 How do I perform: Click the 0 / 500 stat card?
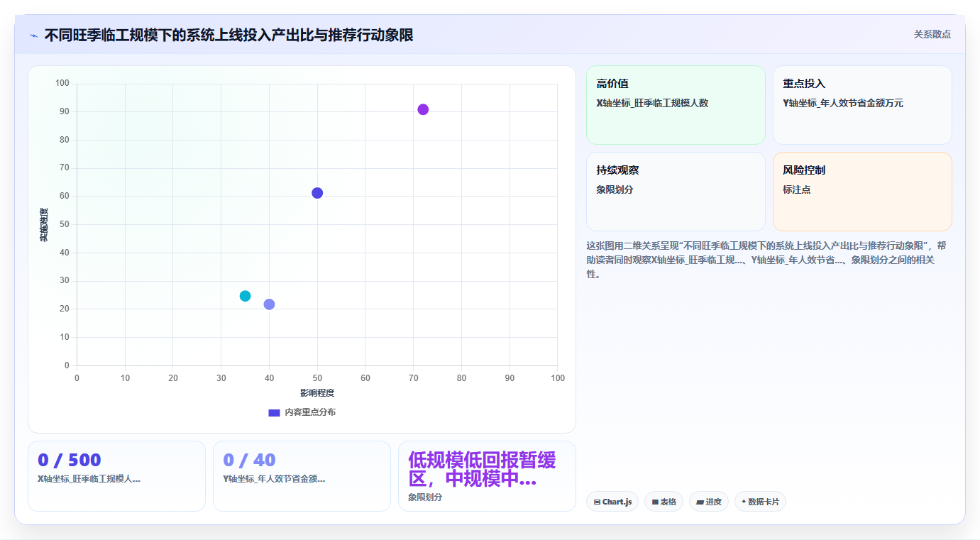[116, 476]
